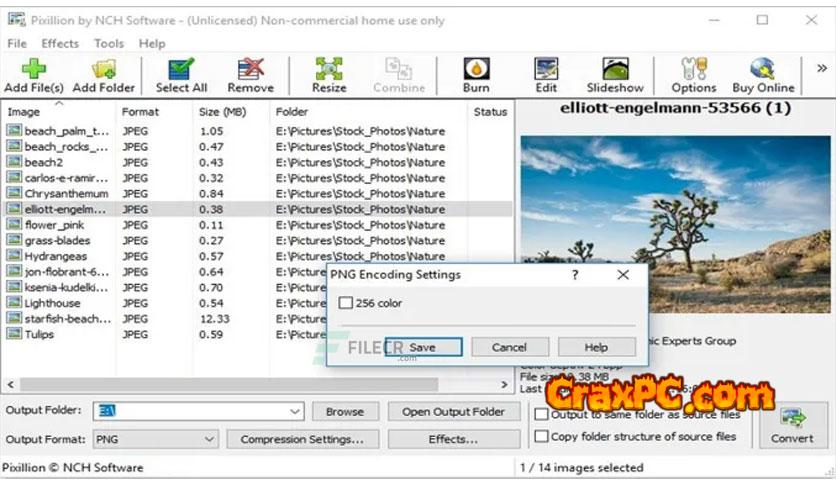
Task: Open the Effects menu
Action: pos(60,44)
